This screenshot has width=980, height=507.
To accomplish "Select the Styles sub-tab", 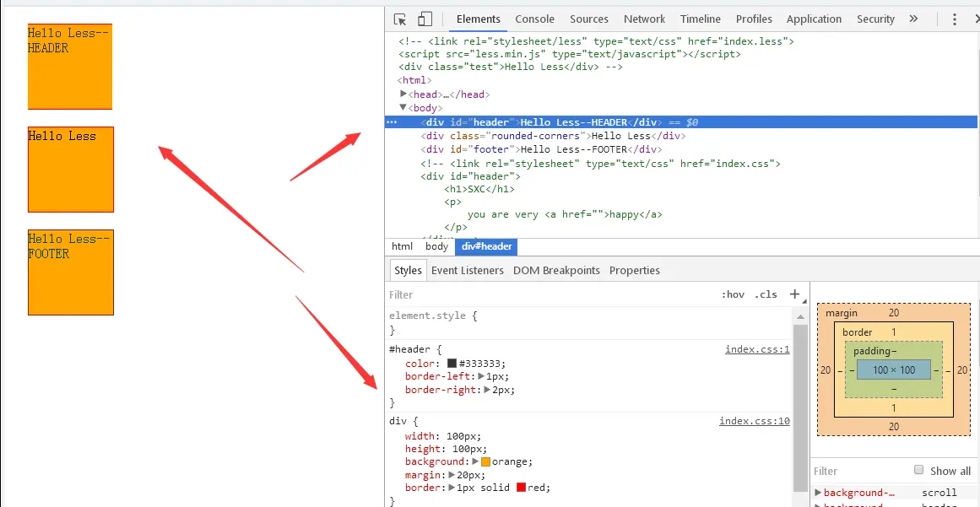I will tap(409, 270).
